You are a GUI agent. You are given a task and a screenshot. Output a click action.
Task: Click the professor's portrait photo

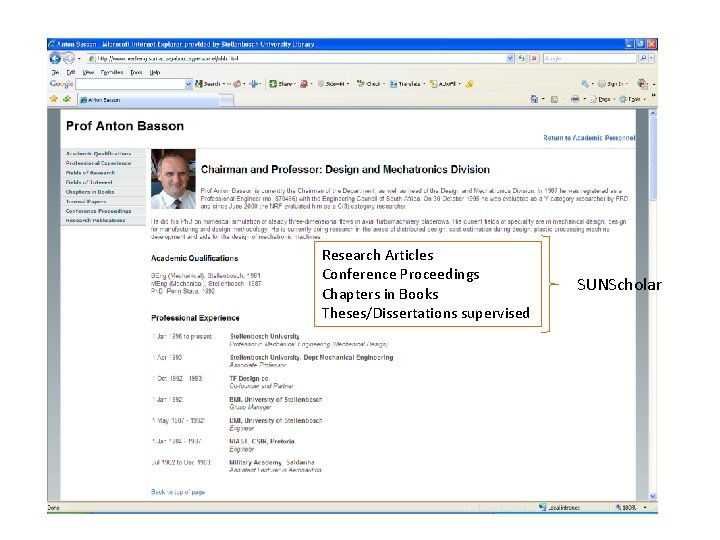tap(173, 179)
